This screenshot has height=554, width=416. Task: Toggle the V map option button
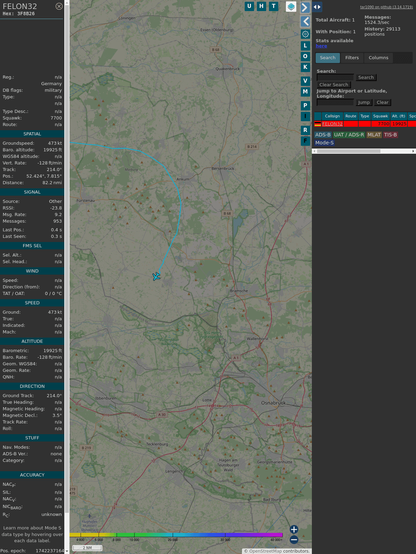click(305, 81)
